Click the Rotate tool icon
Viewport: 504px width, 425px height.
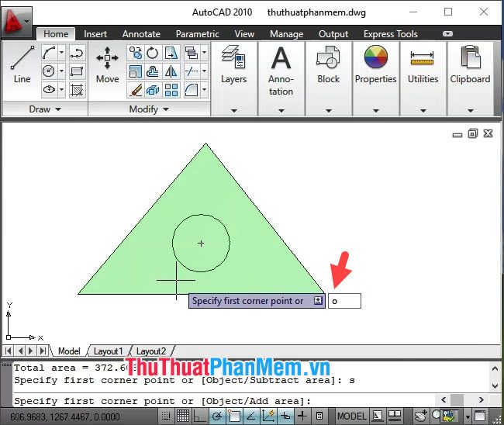tap(153, 53)
